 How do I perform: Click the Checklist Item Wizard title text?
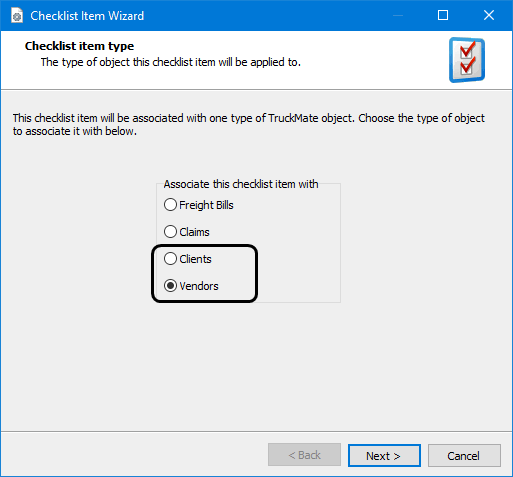click(87, 16)
